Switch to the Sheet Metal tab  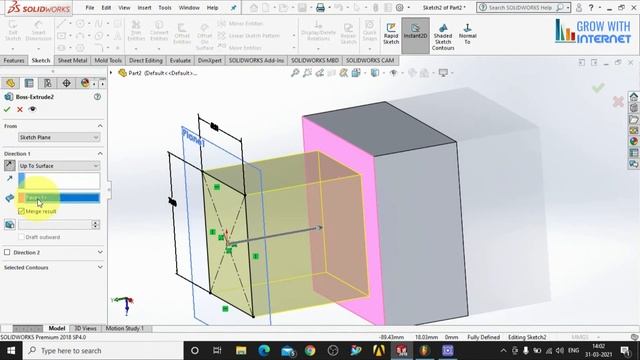tap(72, 60)
